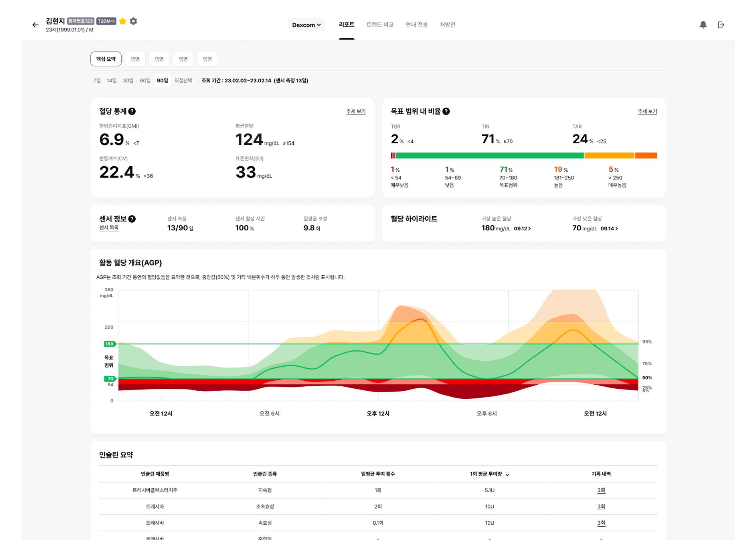Switch to the 처방전 tab
This screenshot has height=540, width=756.
pyautogui.click(x=447, y=25)
